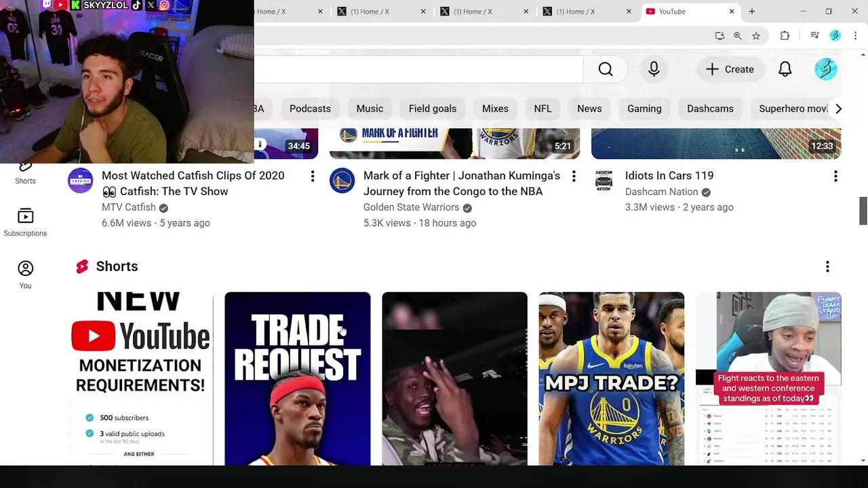868x488 pixels.
Task: Open a new browser tab
Action: pyautogui.click(x=751, y=12)
